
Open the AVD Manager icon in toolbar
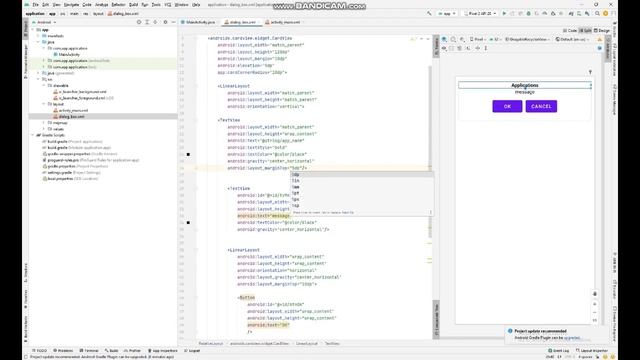coord(579,13)
